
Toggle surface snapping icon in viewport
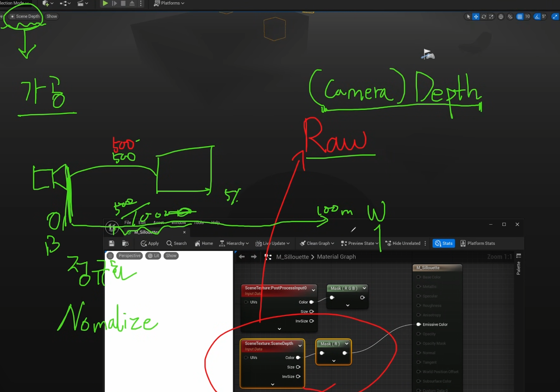(510, 17)
